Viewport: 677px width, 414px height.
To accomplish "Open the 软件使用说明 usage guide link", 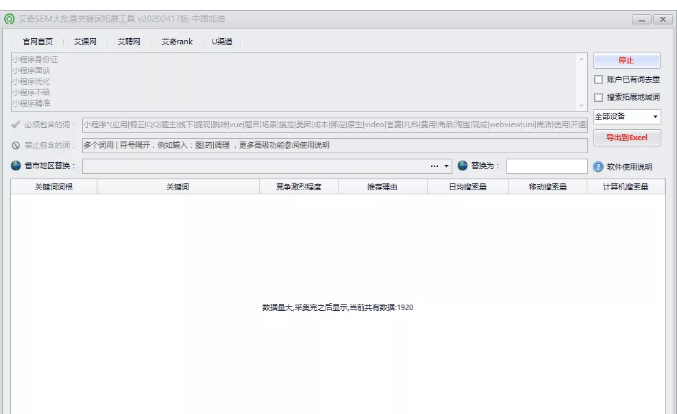I will pyautogui.click(x=629, y=167).
